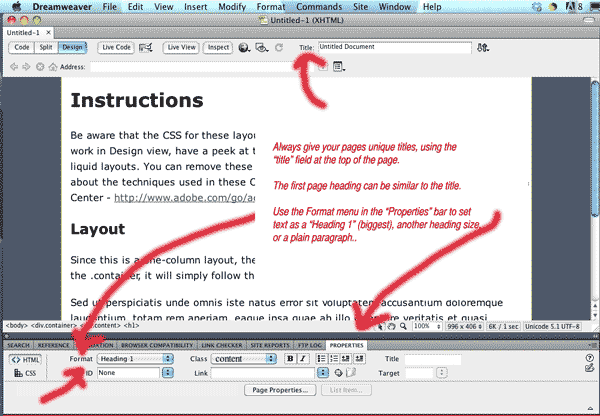Open the 100% zoom level dropdown
The width and height of the screenshot is (600, 416).
click(x=427, y=326)
